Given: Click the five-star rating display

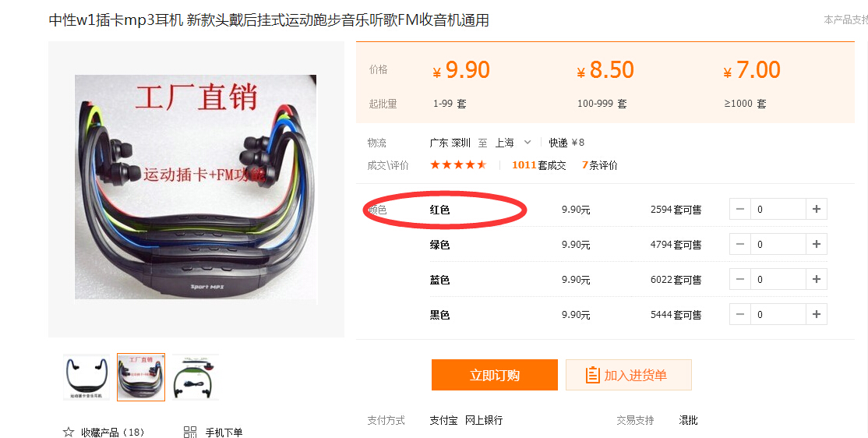Looking at the screenshot, I should (x=458, y=164).
